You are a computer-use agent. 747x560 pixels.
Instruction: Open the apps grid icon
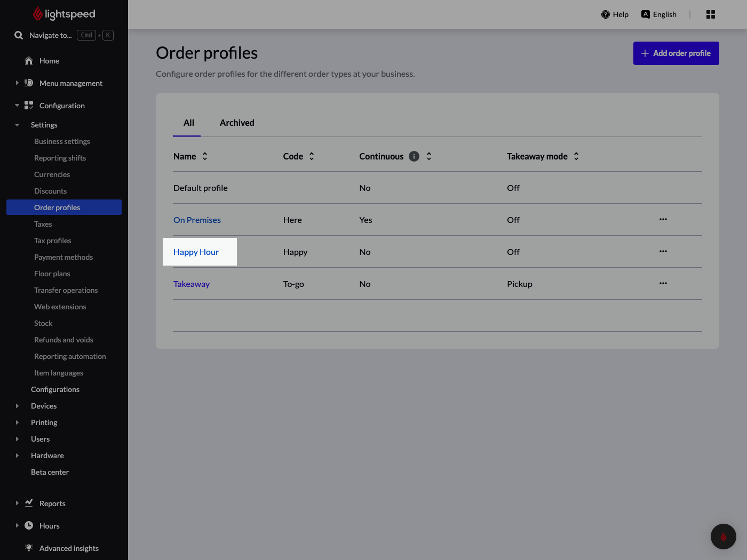[711, 14]
